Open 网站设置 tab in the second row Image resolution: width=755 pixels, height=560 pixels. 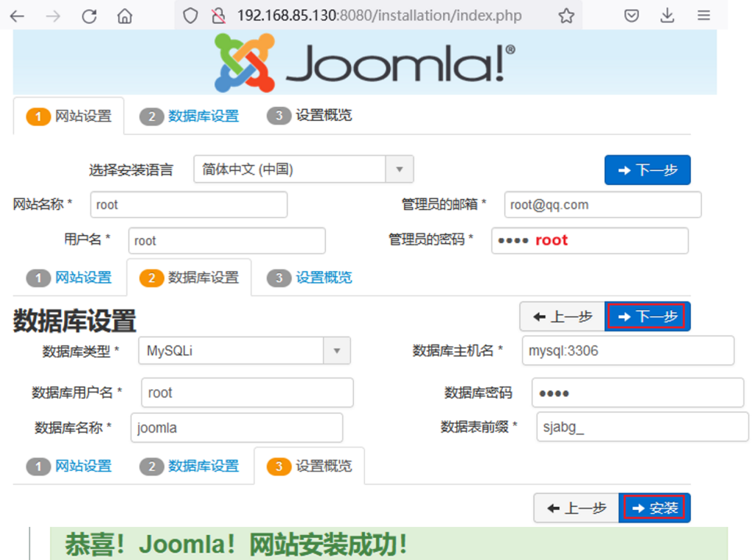(x=69, y=278)
